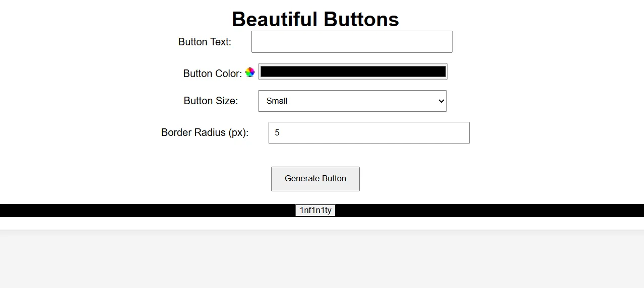Screen dimensions: 644x288
Task: Click the value 5 in the radius box
Action: coord(277,133)
